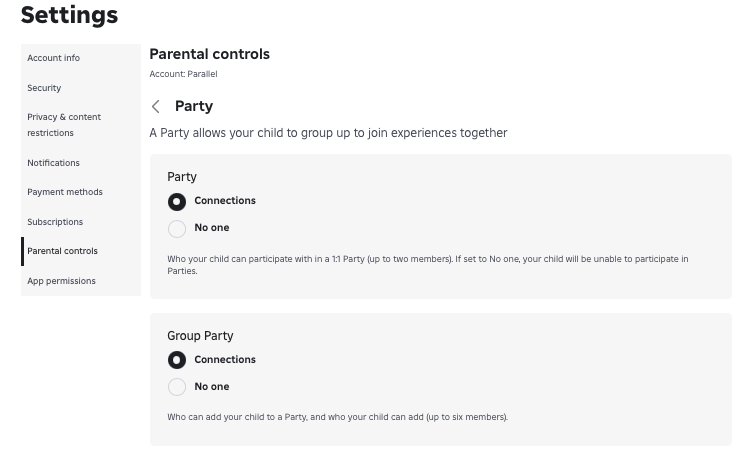Viewport: 750px width, 467px height.
Task: Open Account info settings section
Action: tap(54, 58)
